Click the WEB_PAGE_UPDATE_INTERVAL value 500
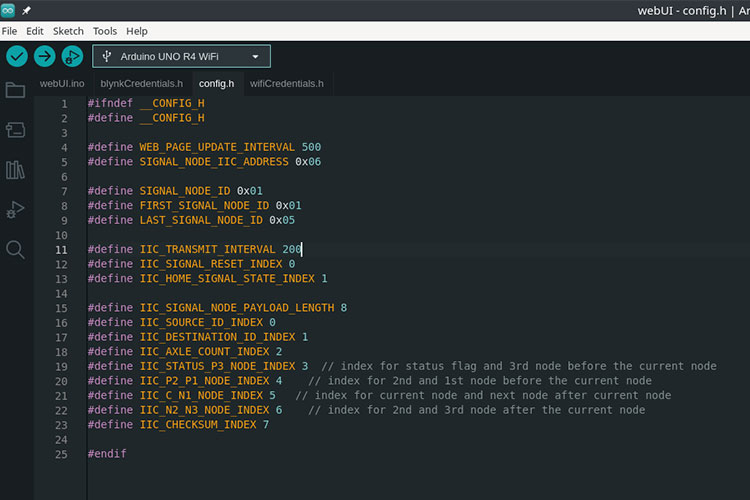Screen dimensions: 750x500 [x=311, y=147]
